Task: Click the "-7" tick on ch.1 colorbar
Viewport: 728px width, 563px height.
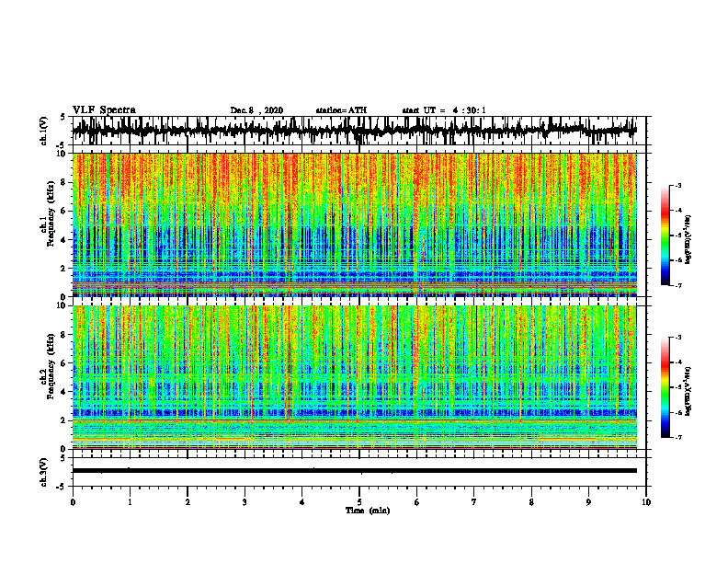Action: click(x=678, y=285)
